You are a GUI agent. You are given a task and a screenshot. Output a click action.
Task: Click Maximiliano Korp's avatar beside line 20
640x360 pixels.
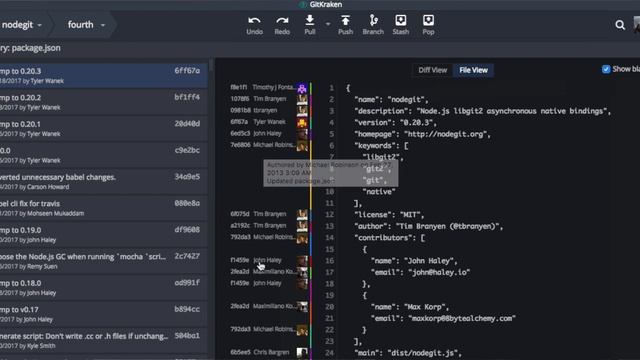click(x=302, y=306)
